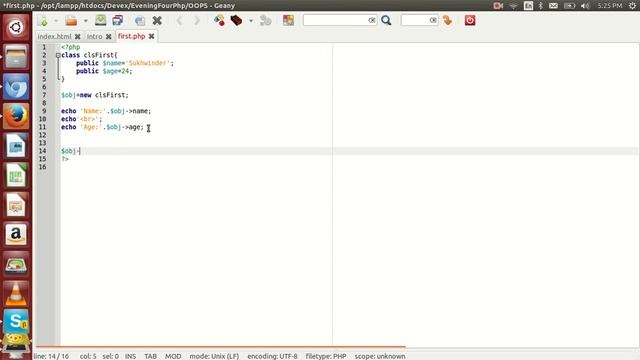
Task: Open the New file template dropdown arrow
Action: click(x=56, y=21)
